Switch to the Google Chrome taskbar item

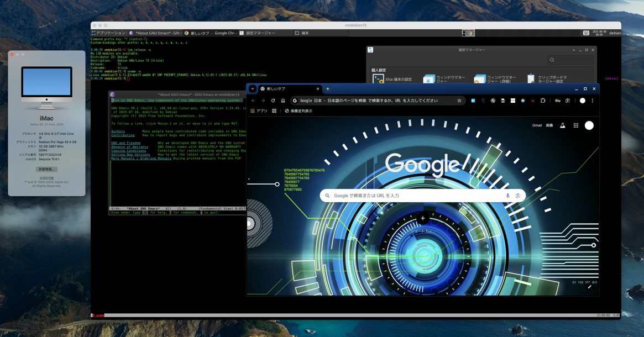(x=211, y=33)
